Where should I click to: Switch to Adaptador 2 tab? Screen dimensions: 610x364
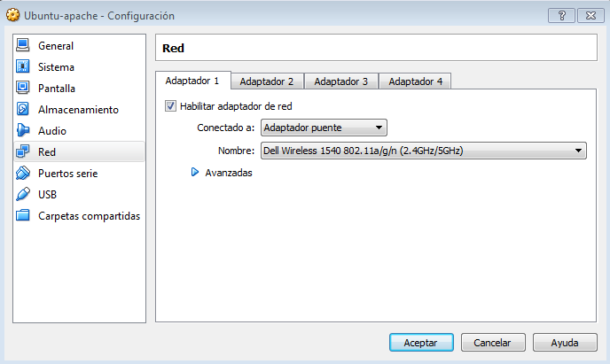pos(266,81)
